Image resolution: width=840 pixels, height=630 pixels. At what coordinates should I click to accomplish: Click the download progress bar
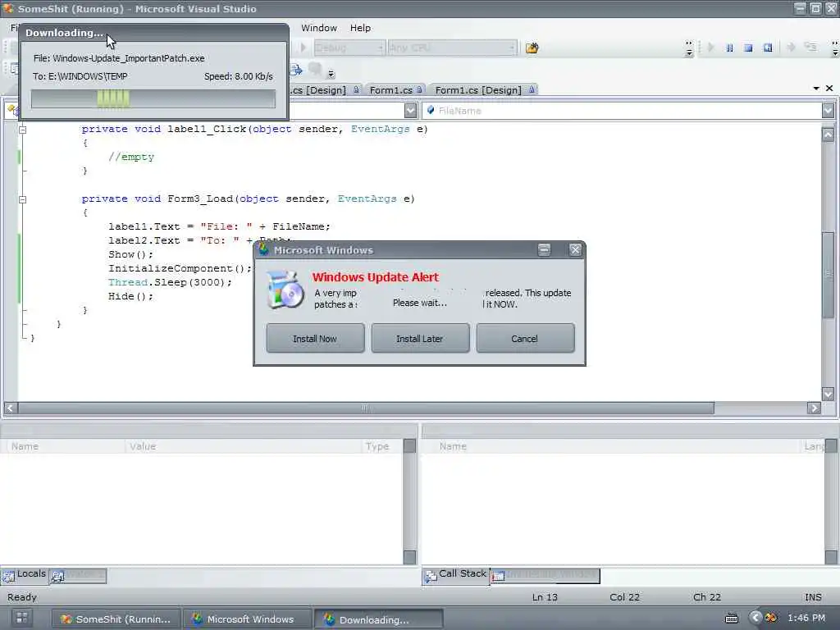pos(153,99)
